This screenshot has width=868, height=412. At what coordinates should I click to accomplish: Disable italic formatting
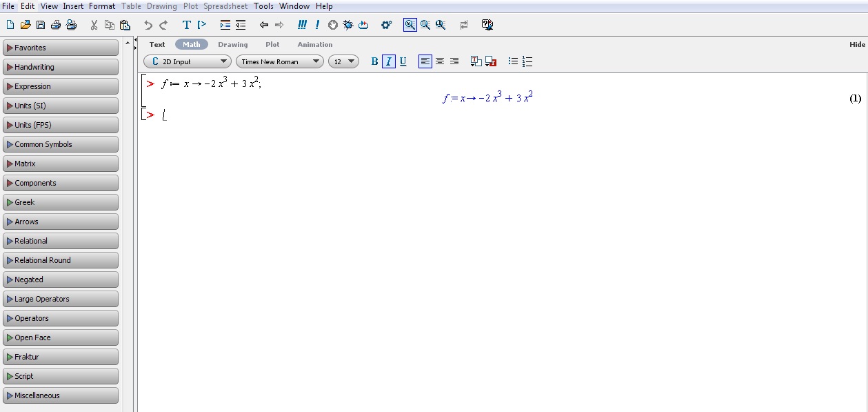pos(388,61)
